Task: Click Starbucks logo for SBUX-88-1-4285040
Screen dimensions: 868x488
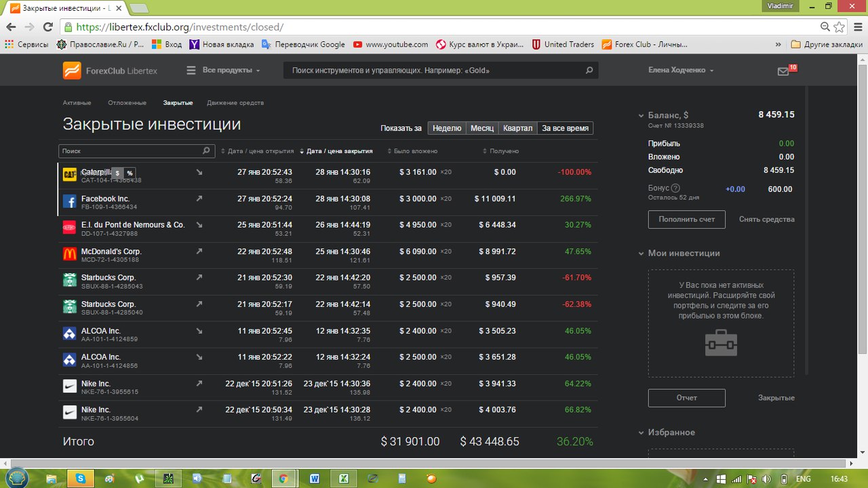Action: pos(69,307)
